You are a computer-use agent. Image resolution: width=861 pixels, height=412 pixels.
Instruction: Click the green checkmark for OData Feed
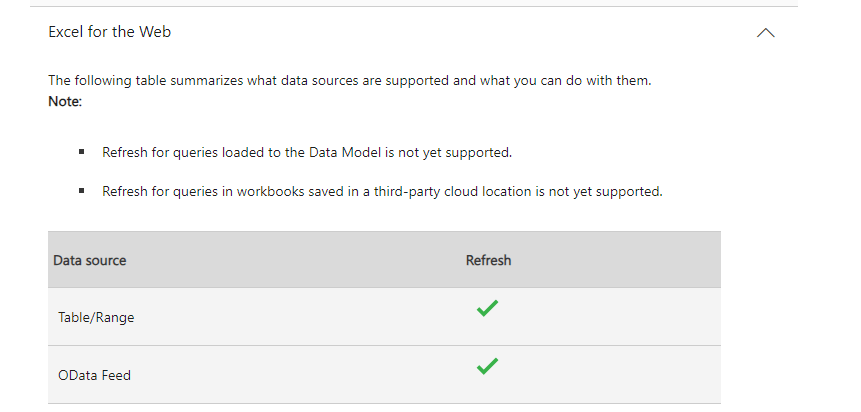point(487,367)
